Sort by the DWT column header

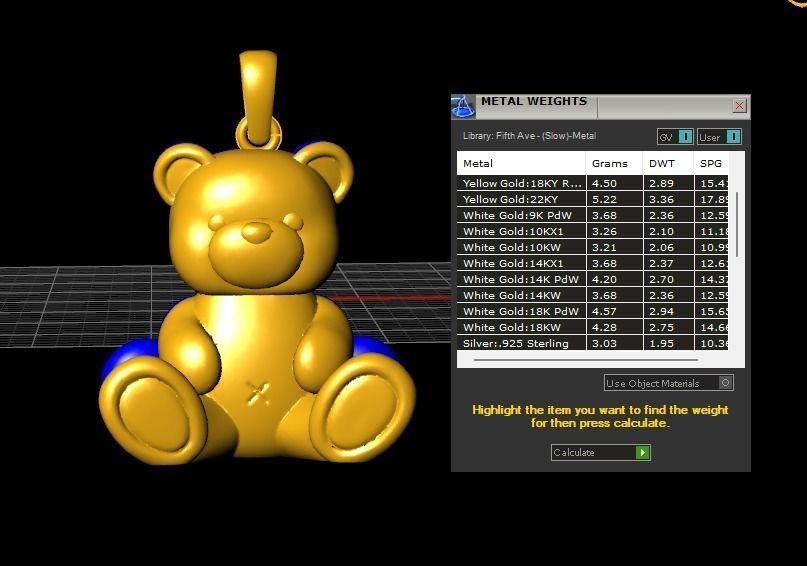tap(668, 164)
